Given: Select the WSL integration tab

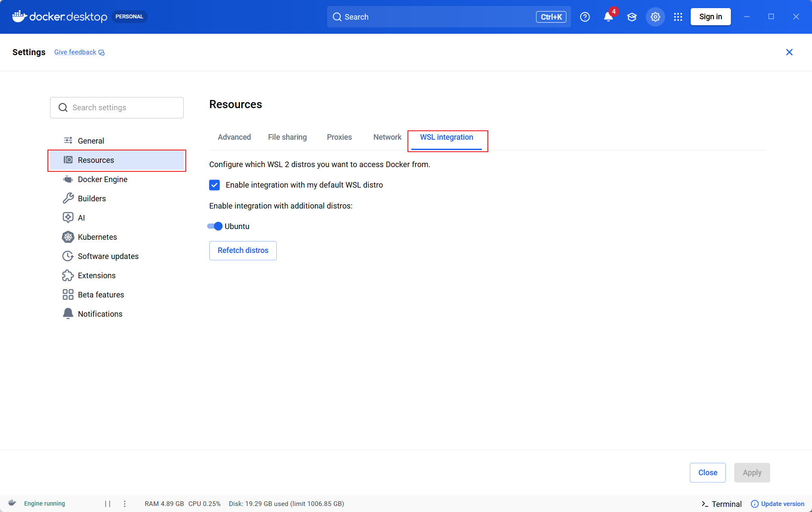Looking at the screenshot, I should pyautogui.click(x=446, y=137).
